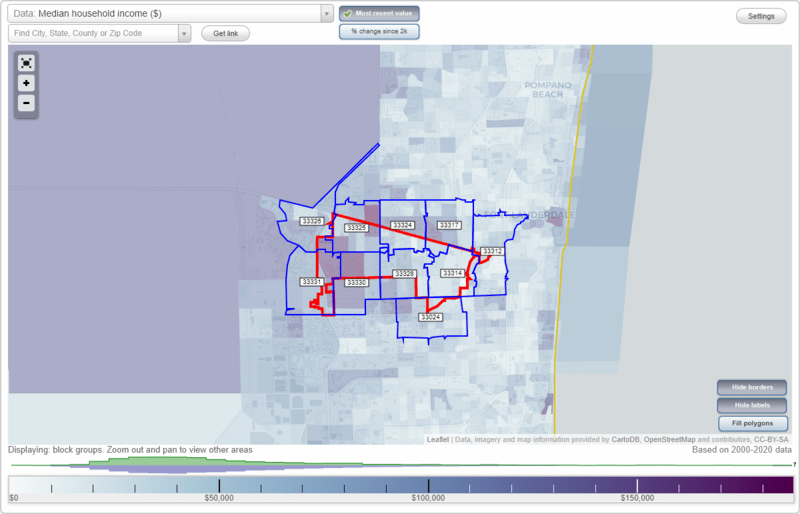The image size is (800, 514).
Task: Click the Get link button
Action: click(x=226, y=34)
